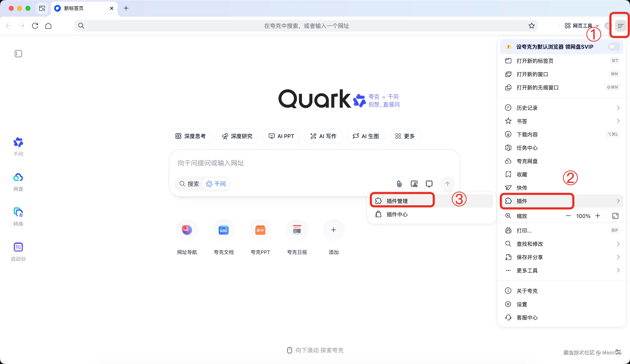
Task: Click the bookmark star in address bar
Action: [531, 26]
